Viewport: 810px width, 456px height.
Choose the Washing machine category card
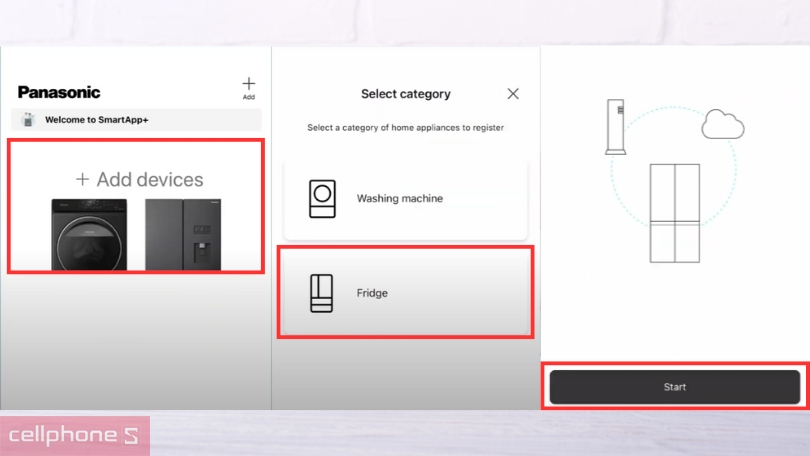pyautogui.click(x=406, y=199)
